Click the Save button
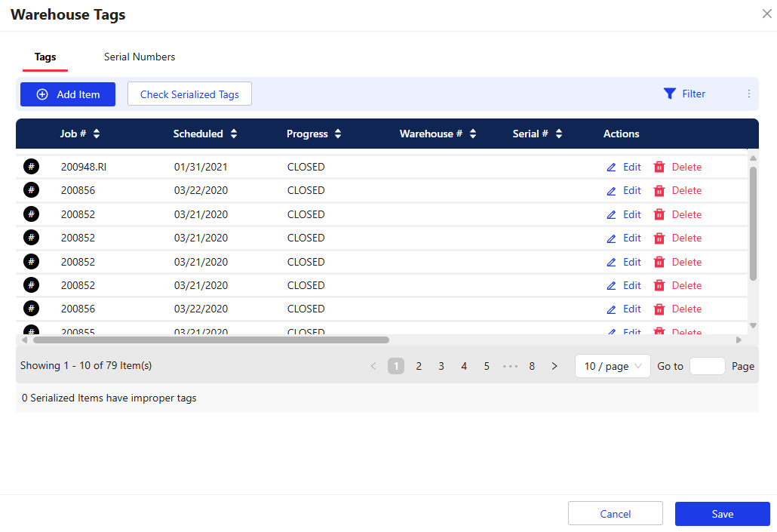This screenshot has height=532, width=777. click(x=723, y=514)
